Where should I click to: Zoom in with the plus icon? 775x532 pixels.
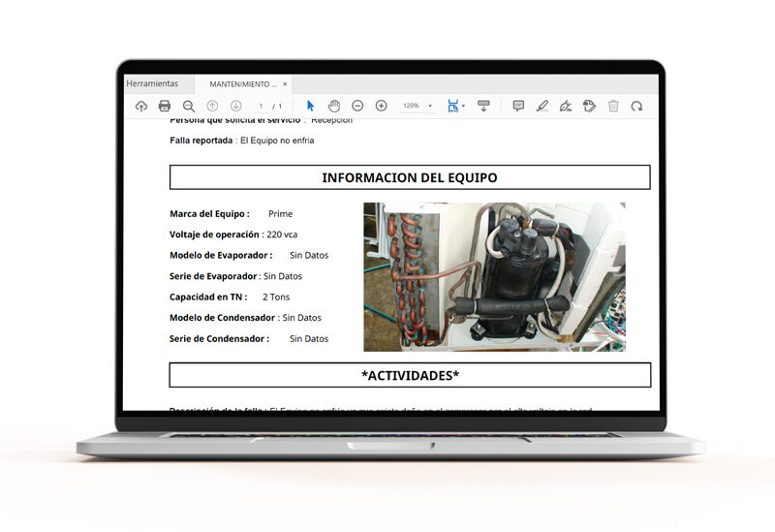(x=381, y=106)
